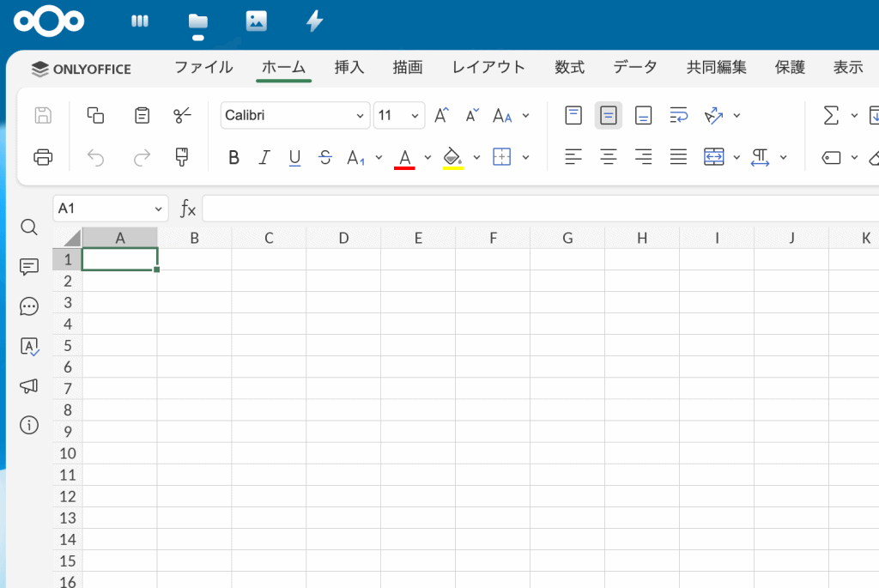Click the print icon
This screenshot has width=879, height=588.
(x=43, y=157)
